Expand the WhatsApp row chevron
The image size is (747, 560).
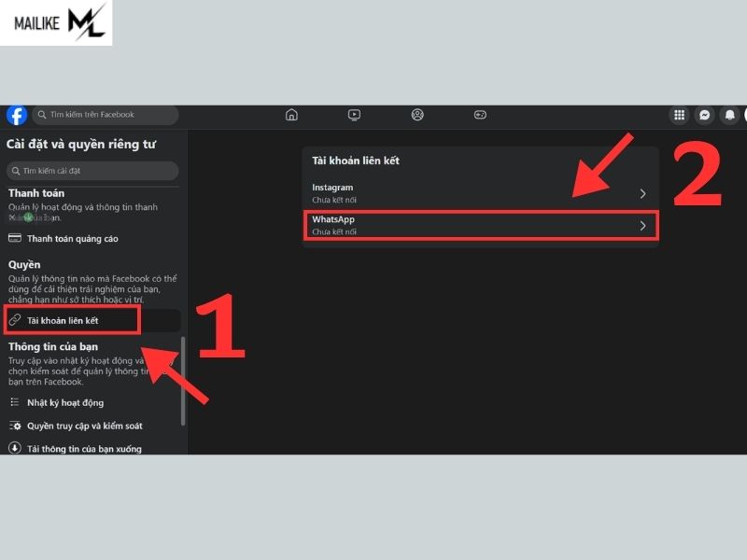click(x=642, y=226)
